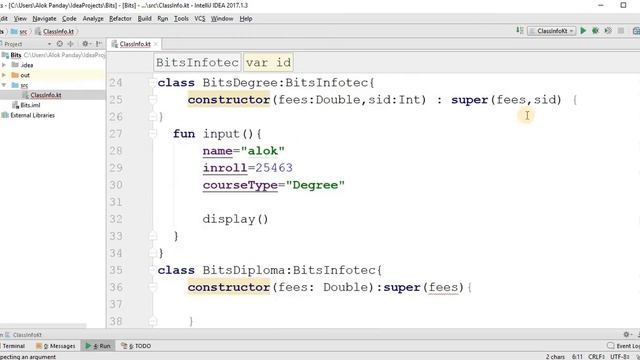This screenshot has width=640, height=360.
Task: Open the Code menu
Action: coord(69,19)
